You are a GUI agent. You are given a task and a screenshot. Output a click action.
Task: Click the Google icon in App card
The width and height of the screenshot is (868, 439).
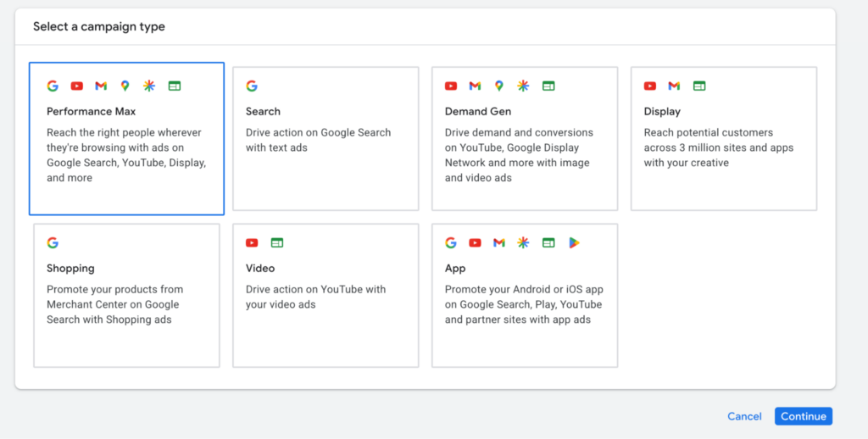click(451, 242)
